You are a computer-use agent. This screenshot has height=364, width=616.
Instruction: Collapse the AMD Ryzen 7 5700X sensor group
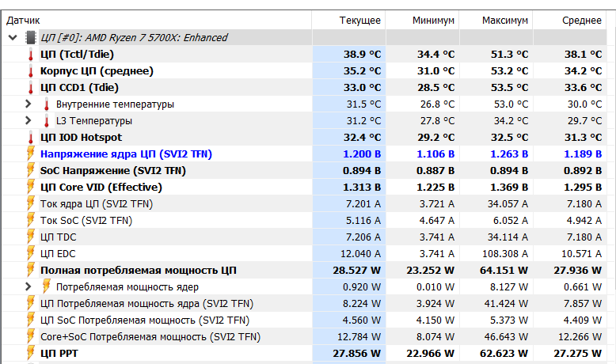tap(12, 37)
